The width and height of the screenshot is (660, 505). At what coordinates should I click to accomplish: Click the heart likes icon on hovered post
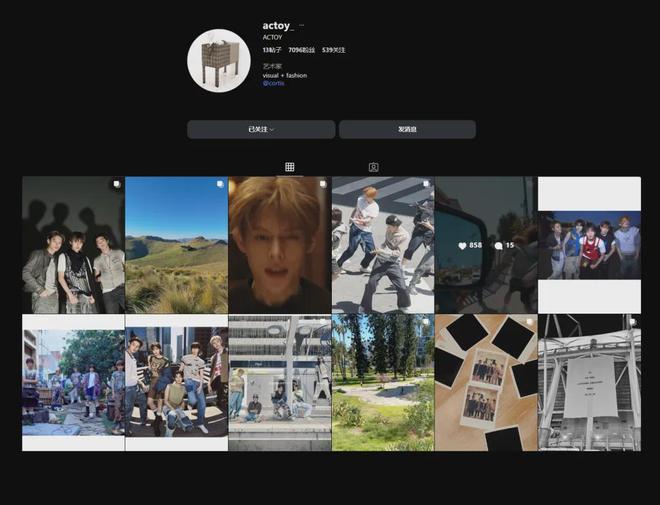tap(463, 245)
